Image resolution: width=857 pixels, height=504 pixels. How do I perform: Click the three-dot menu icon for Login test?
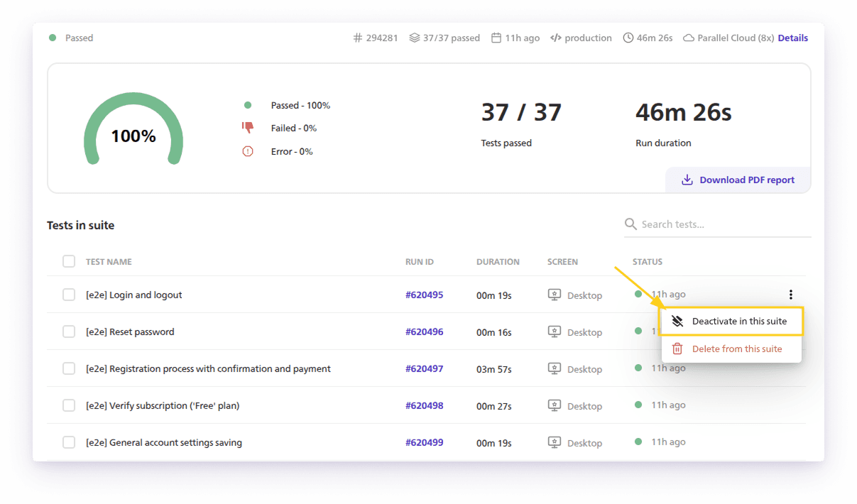click(790, 295)
